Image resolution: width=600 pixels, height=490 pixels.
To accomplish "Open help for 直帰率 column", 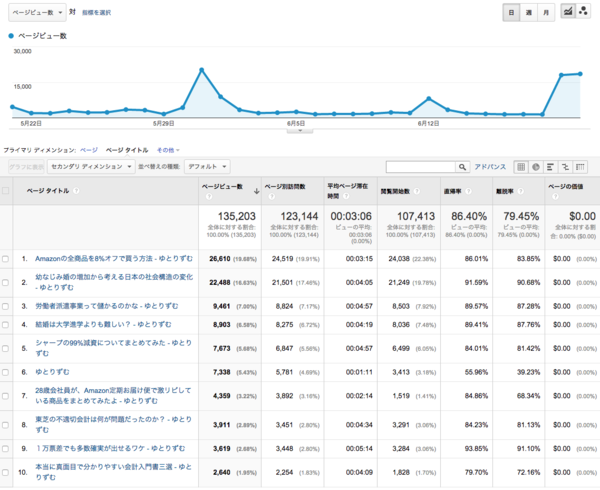I will click(468, 191).
